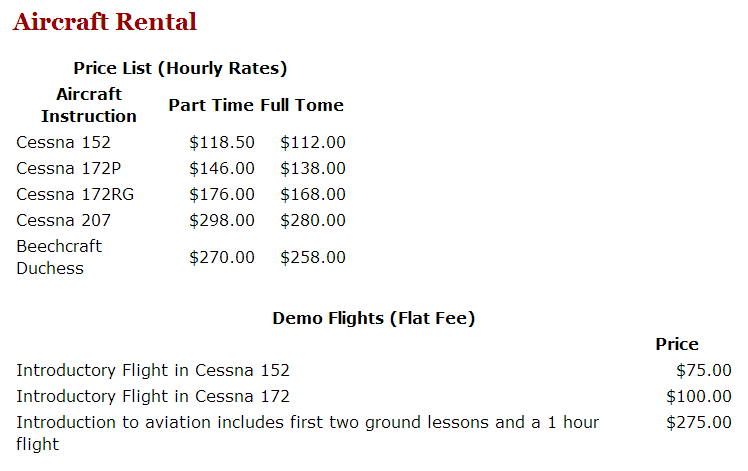The width and height of the screenshot is (748, 471).
Task: Click the Demo Flights (Flat Fee) caption
Action: 374,318
